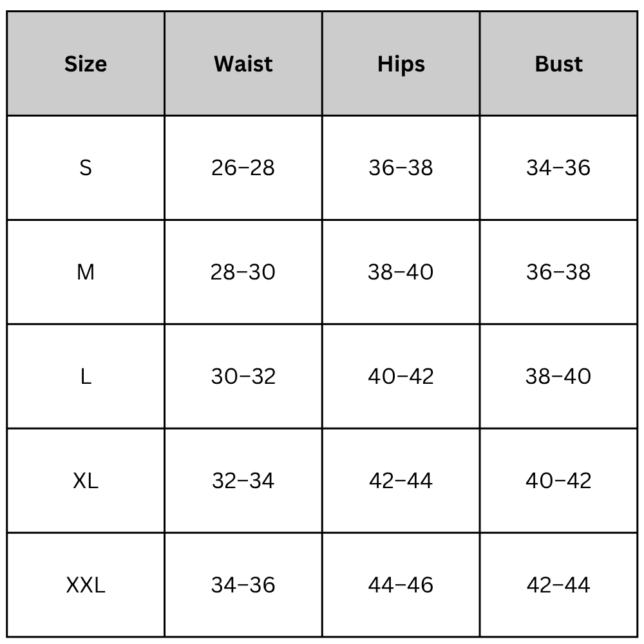Click hips value 44–46 in XXL row
This screenshot has height=644, width=644.
(401, 585)
